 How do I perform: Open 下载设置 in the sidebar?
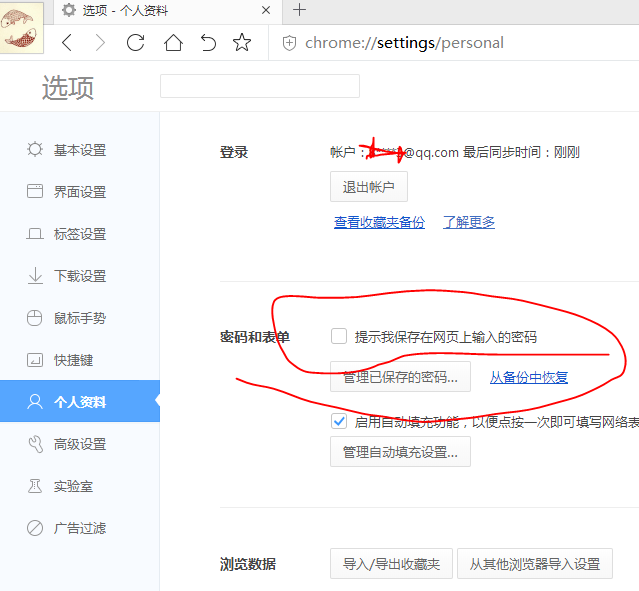coord(80,276)
